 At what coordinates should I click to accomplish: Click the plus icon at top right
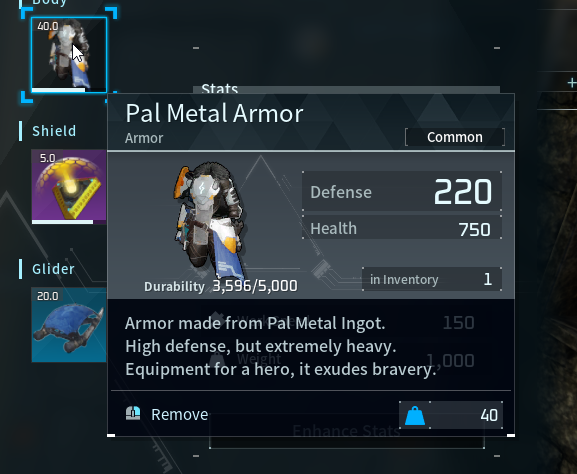coord(572,83)
